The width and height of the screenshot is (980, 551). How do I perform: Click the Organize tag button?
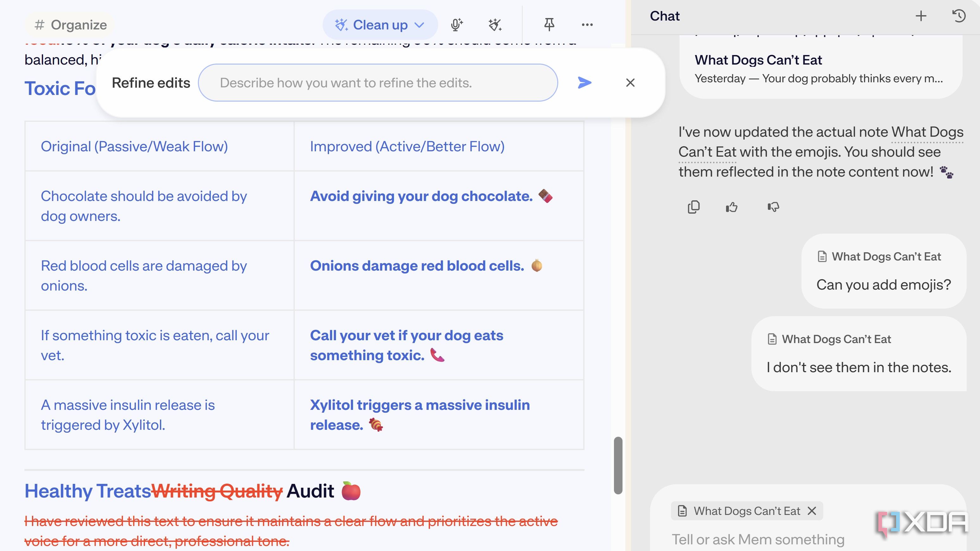[71, 25]
